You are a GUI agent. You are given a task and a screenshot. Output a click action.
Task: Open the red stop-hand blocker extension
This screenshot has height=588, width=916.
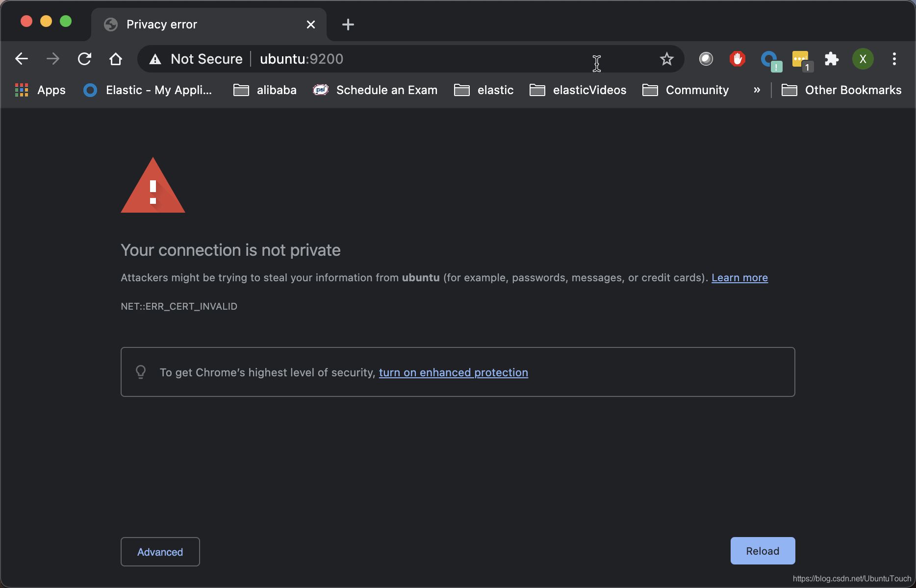pos(737,59)
